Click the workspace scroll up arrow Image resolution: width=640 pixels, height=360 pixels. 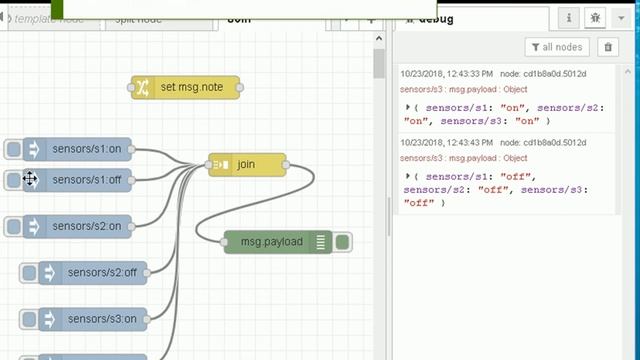379,39
